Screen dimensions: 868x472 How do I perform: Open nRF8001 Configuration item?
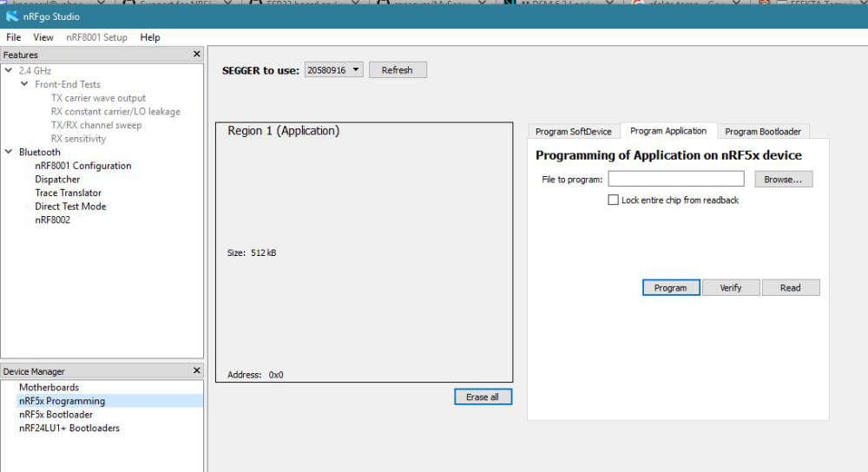82,166
